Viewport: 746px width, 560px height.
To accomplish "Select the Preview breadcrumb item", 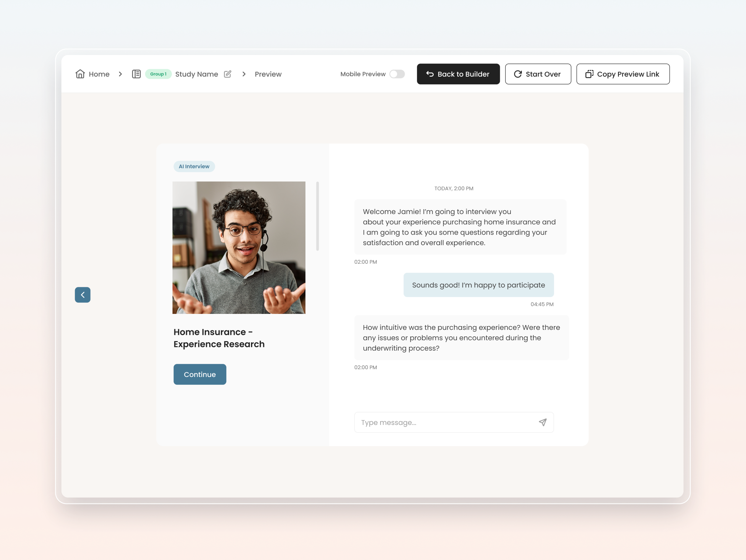I will tap(268, 74).
